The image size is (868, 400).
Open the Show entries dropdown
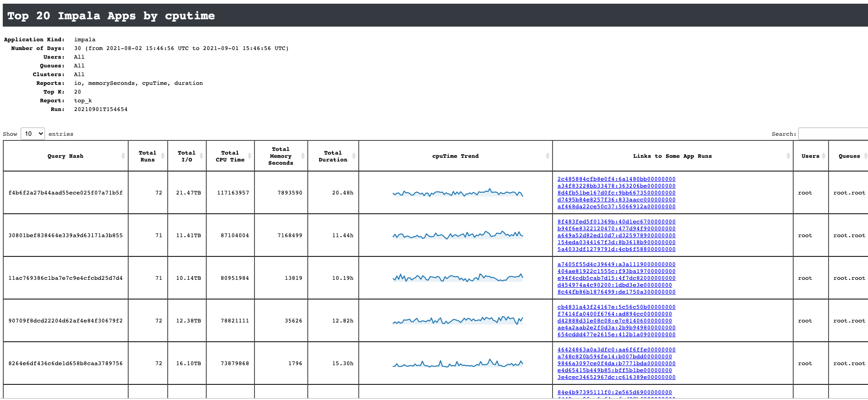coord(33,133)
